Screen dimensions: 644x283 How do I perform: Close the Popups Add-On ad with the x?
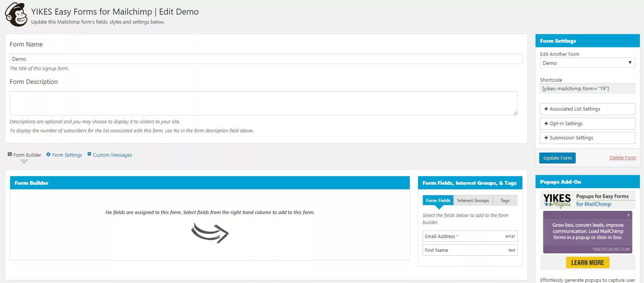628,215
